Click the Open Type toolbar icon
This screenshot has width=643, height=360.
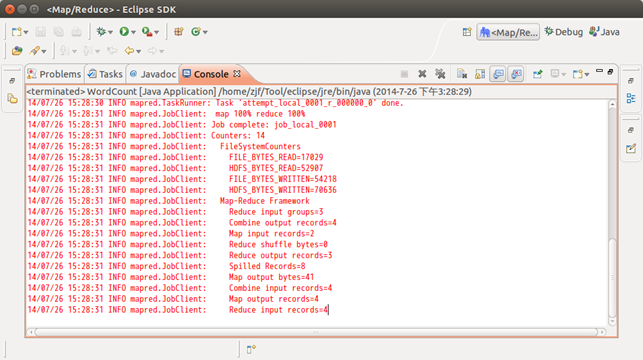tap(17, 51)
